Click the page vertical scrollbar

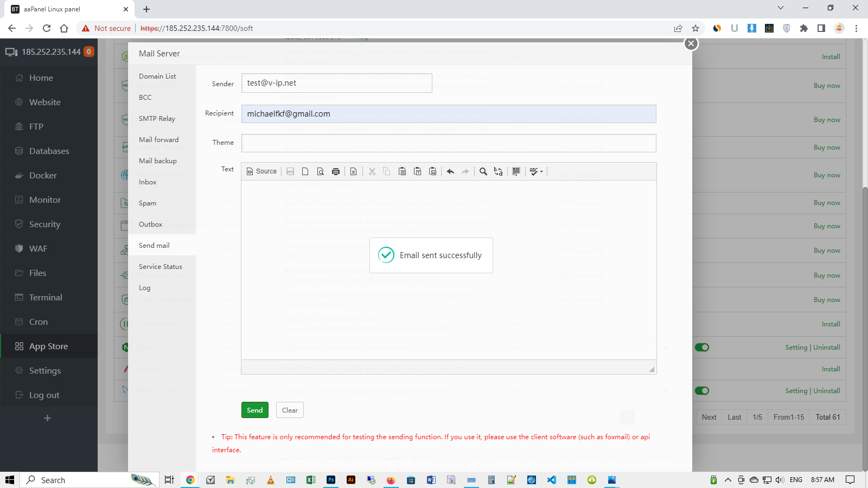pos(865,325)
